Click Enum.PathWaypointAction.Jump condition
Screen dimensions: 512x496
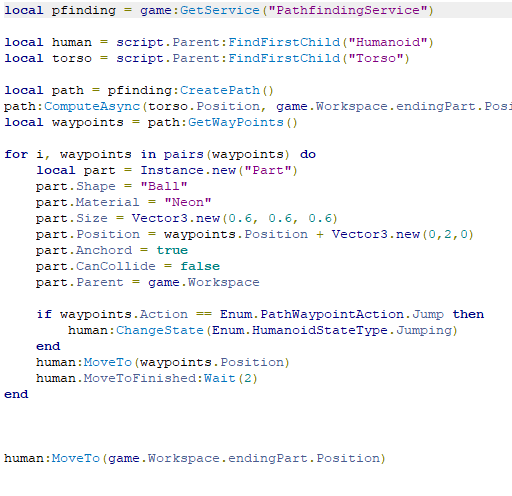coord(332,314)
